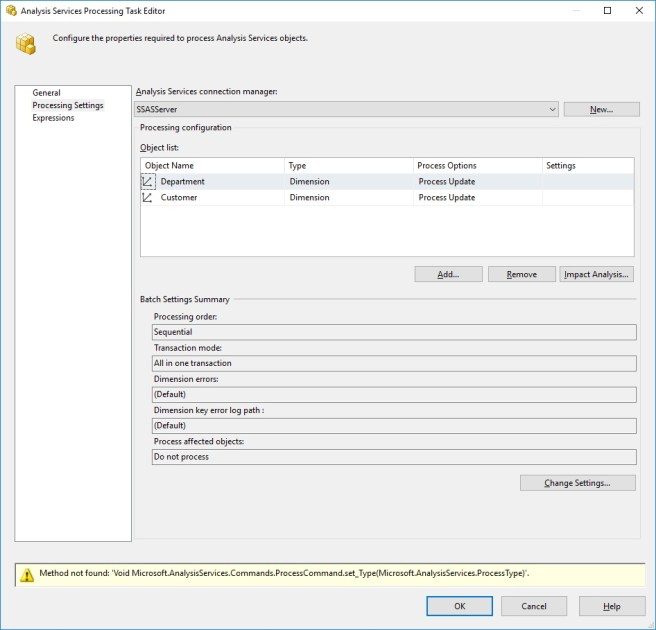The width and height of the screenshot is (656, 630).
Task: Click Process Update option for Department
Action: coord(447,182)
